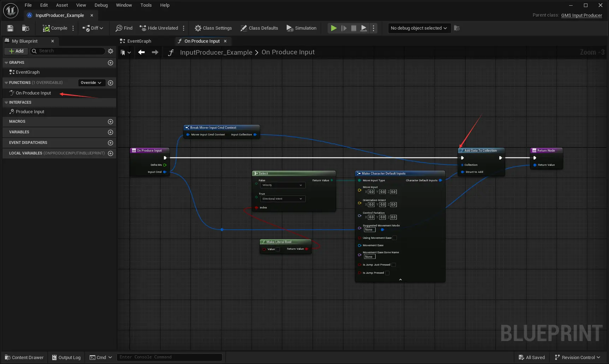Navigate forward in graph history

(155, 52)
